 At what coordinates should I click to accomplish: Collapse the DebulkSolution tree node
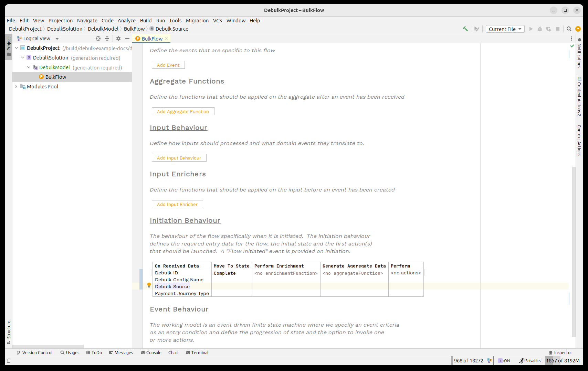[23, 58]
